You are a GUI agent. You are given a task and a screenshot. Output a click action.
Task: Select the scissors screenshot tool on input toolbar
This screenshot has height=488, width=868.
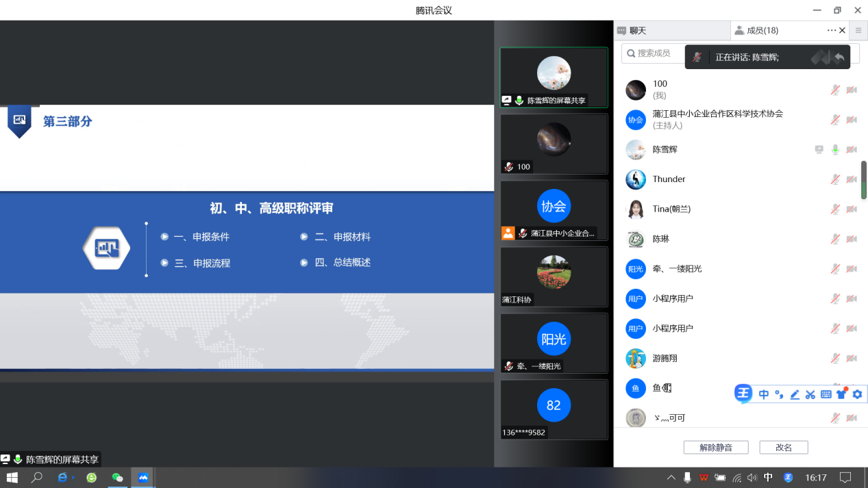pyautogui.click(x=810, y=394)
